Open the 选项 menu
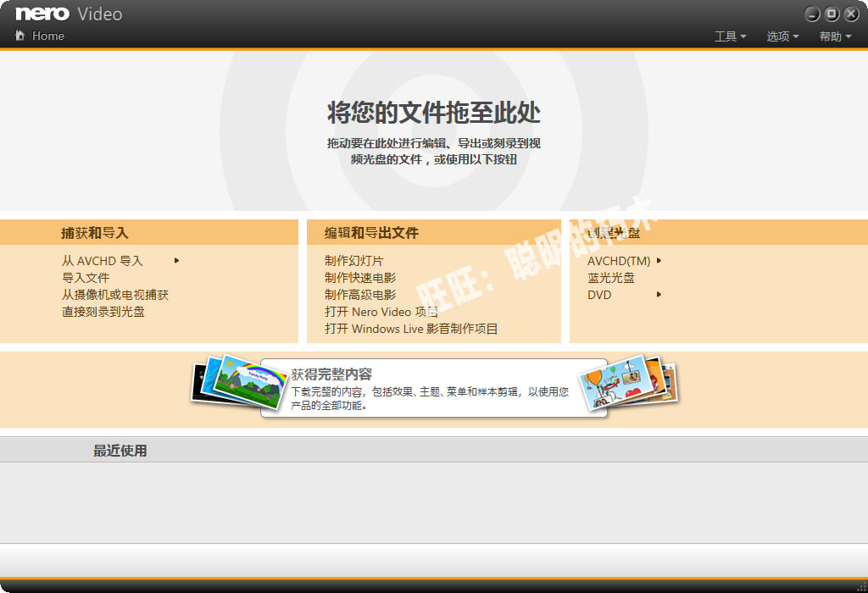 click(x=782, y=36)
